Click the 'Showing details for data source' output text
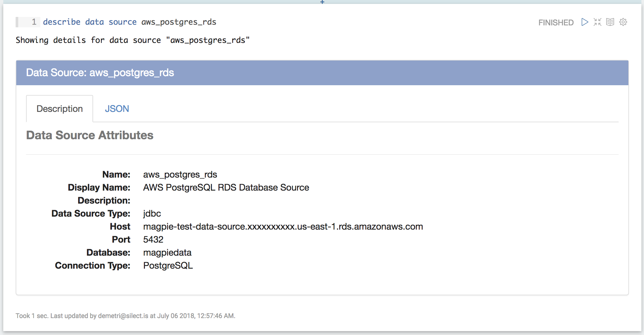Viewport: 644px width, 335px height. click(133, 40)
